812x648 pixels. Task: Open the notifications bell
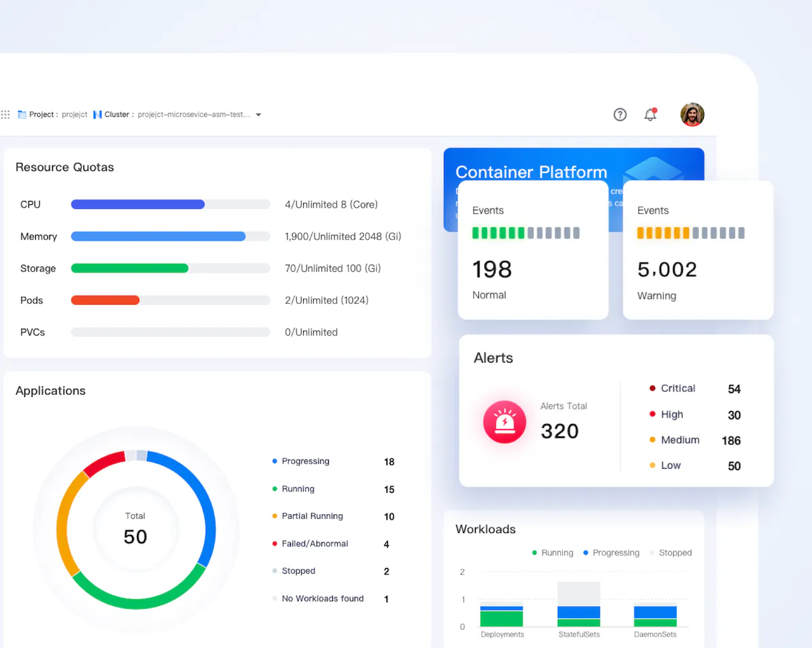click(650, 114)
